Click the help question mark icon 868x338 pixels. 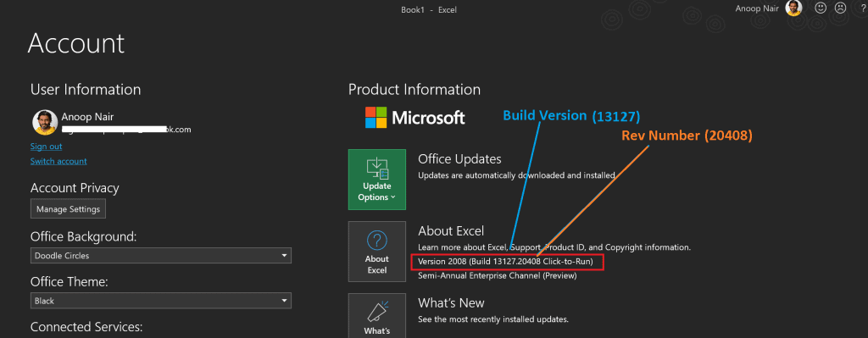pyautogui.click(x=863, y=8)
